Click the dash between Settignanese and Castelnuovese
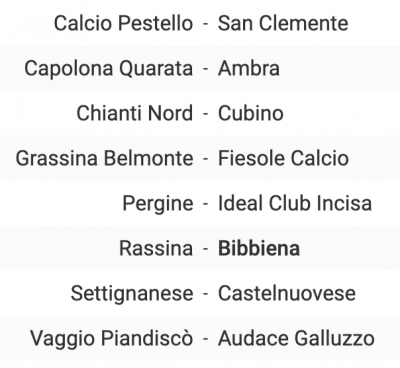 pyautogui.click(x=206, y=294)
